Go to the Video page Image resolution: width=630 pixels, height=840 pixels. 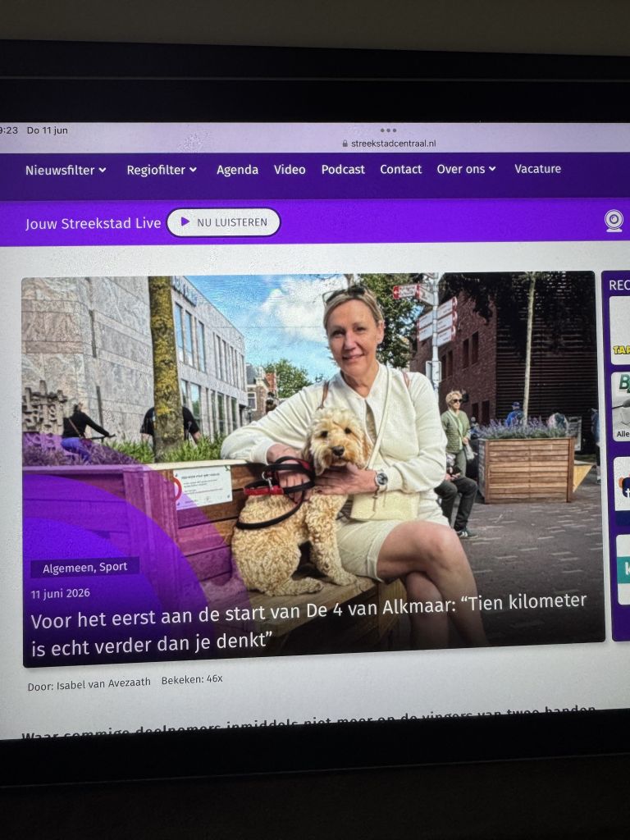pyautogui.click(x=290, y=169)
